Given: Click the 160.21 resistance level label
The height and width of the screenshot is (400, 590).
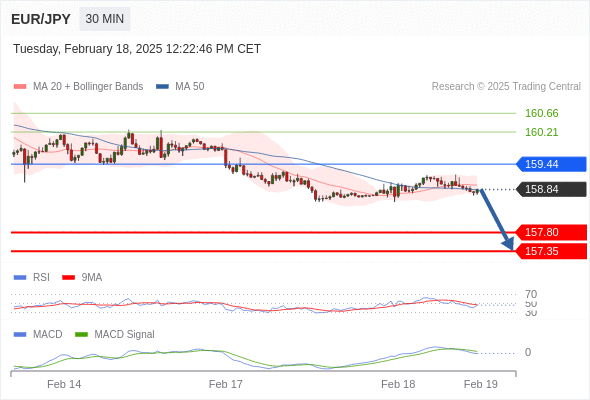Looking at the screenshot, I should pyautogui.click(x=541, y=132).
